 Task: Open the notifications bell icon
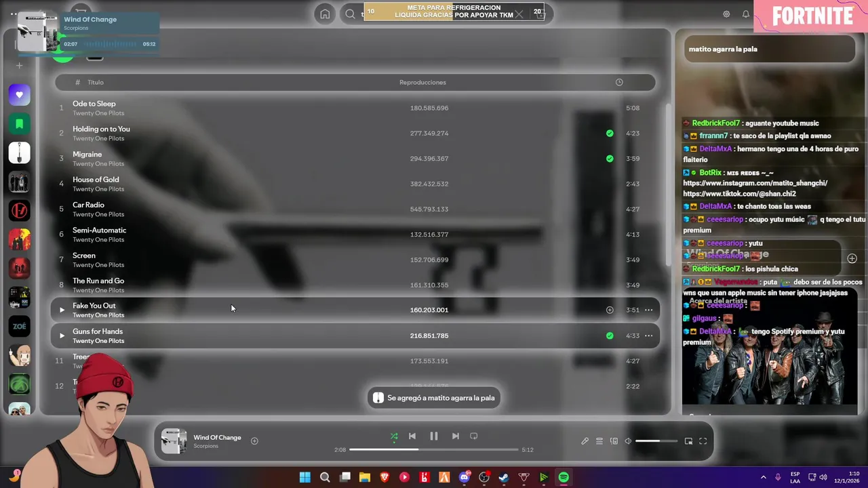(x=746, y=14)
